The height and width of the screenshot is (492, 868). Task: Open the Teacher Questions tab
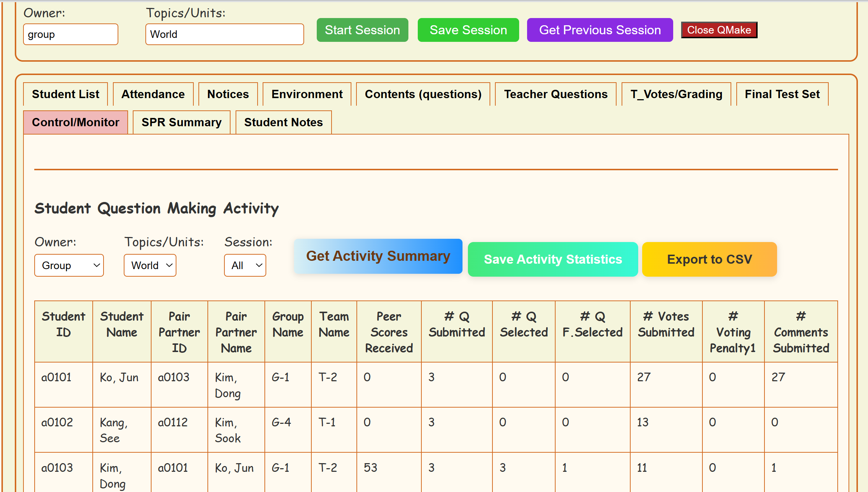[x=556, y=94]
